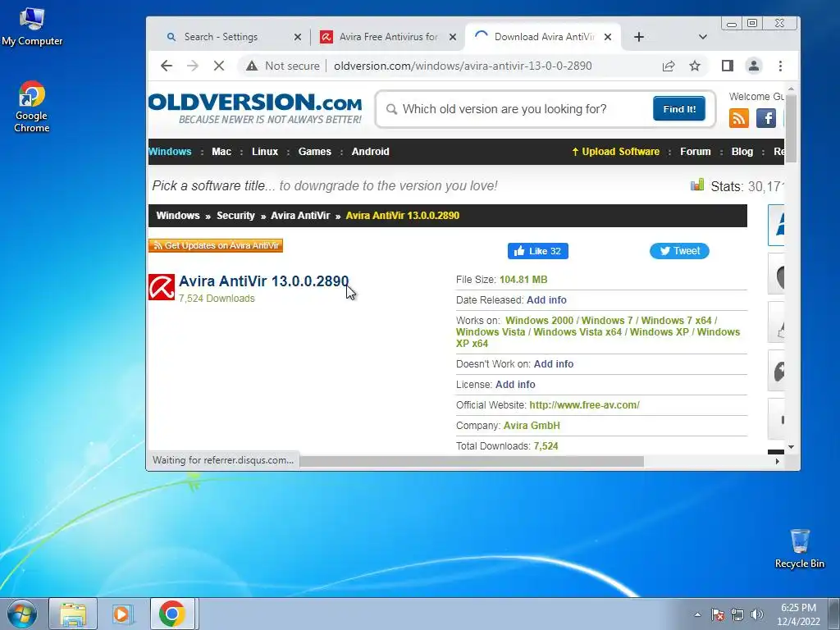
Task: Open the Facebook icon in site header
Action: (766, 118)
